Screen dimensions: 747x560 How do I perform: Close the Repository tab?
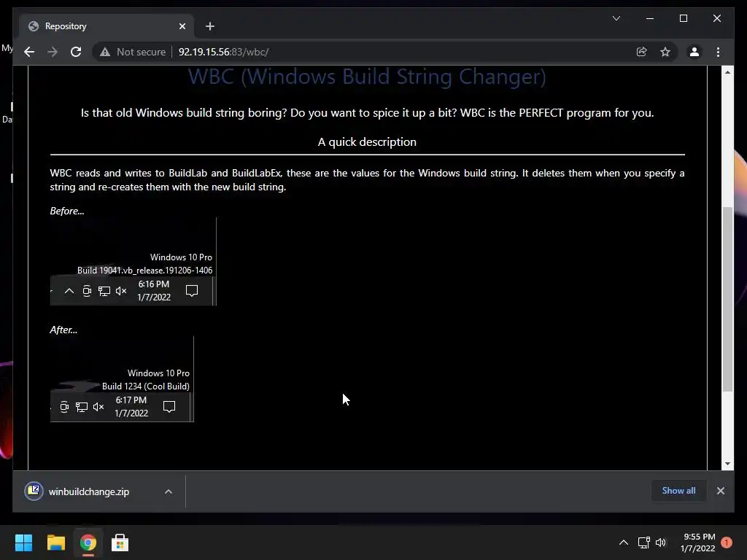(x=182, y=26)
